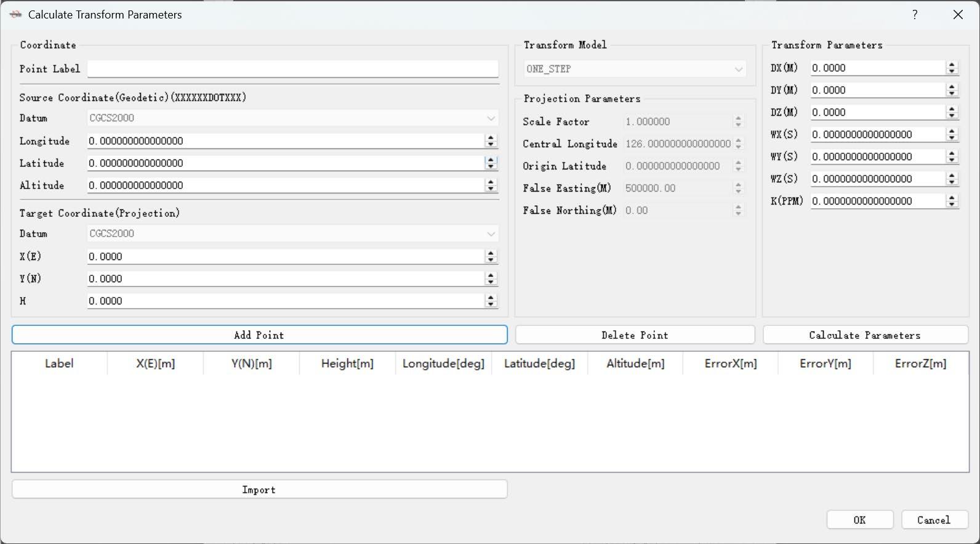This screenshot has width=980, height=544.
Task: Click the Scale Factor field
Action: click(x=678, y=121)
